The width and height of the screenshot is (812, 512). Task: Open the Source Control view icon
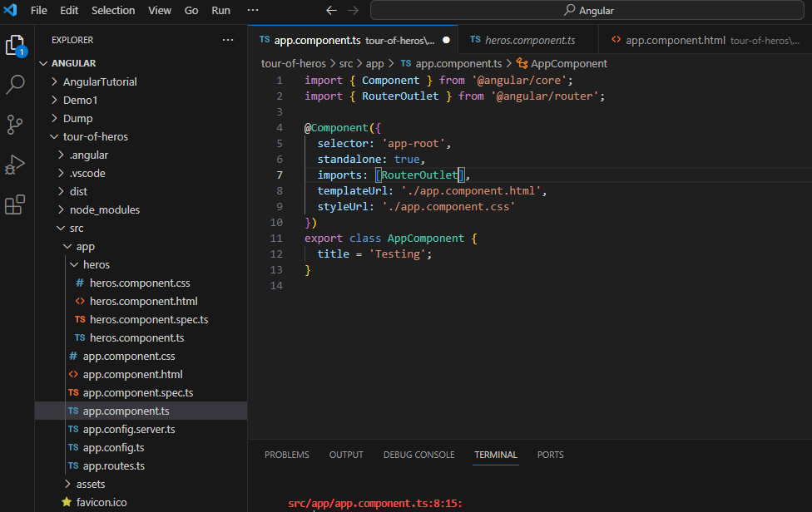[x=16, y=125]
